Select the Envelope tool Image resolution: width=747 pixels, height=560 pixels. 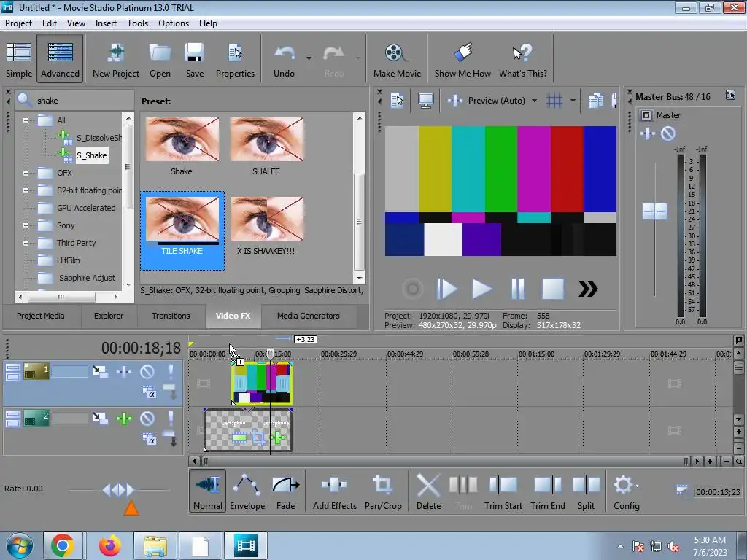(247, 491)
